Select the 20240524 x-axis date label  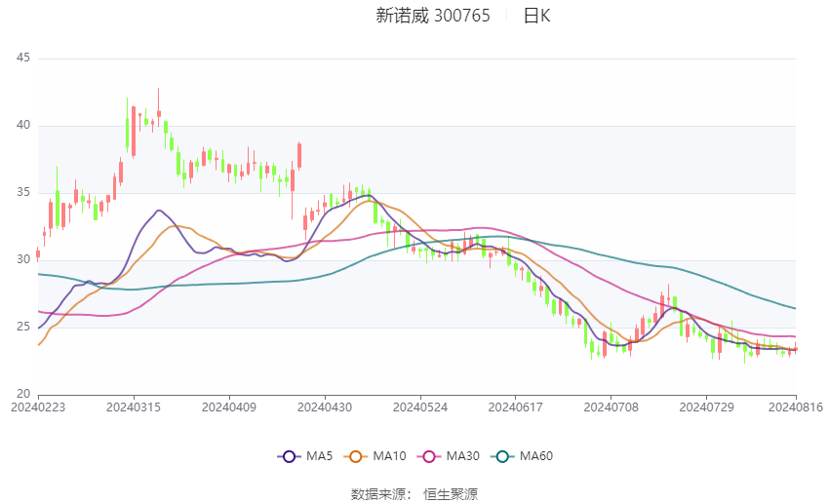click(420, 407)
